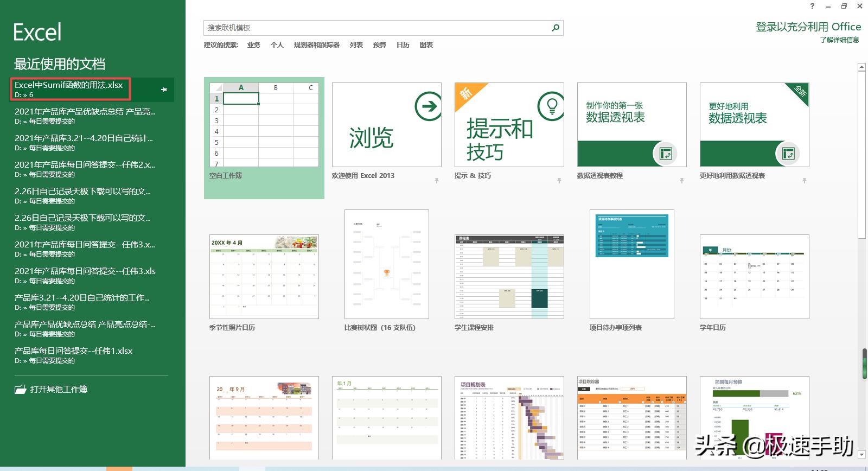Viewport: 868px width, 471px height.
Task: Open recent file Excel中Sumif函数的用法.xlsx
Action: [92, 90]
